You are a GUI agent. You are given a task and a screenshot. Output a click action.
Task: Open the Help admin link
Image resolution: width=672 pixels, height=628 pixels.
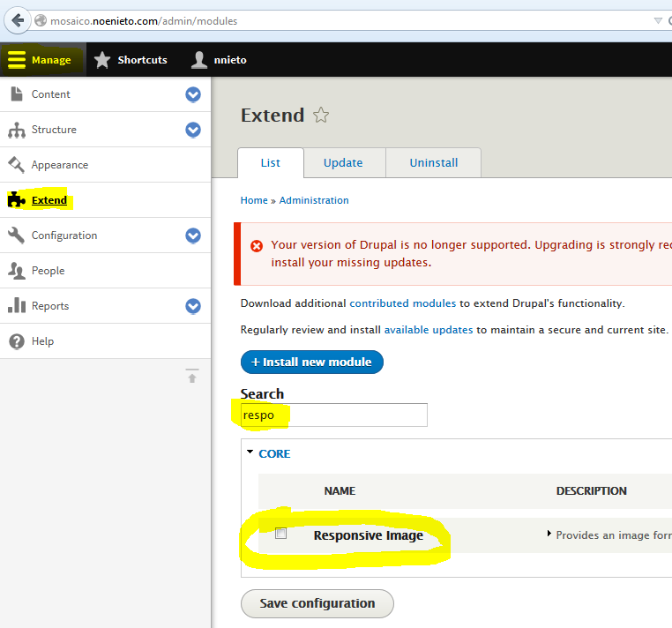[x=42, y=341]
